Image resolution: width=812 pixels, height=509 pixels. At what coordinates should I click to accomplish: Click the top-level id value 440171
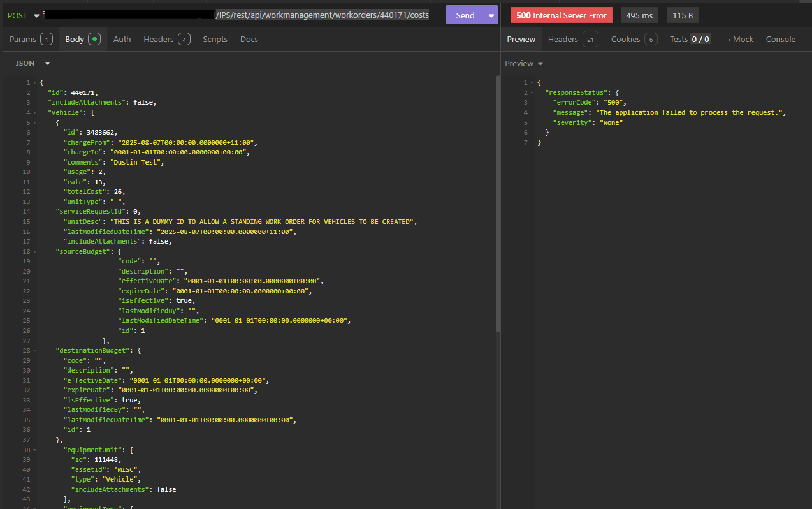click(82, 93)
